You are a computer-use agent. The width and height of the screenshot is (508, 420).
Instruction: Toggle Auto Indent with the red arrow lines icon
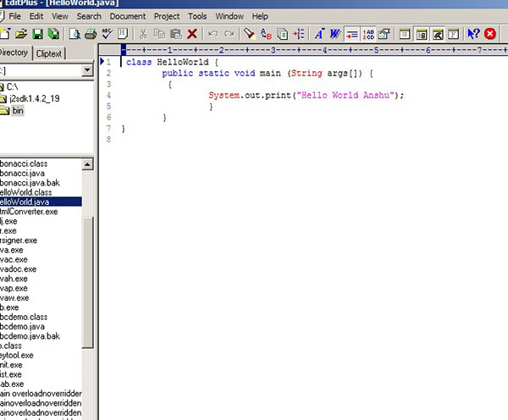coord(352,34)
